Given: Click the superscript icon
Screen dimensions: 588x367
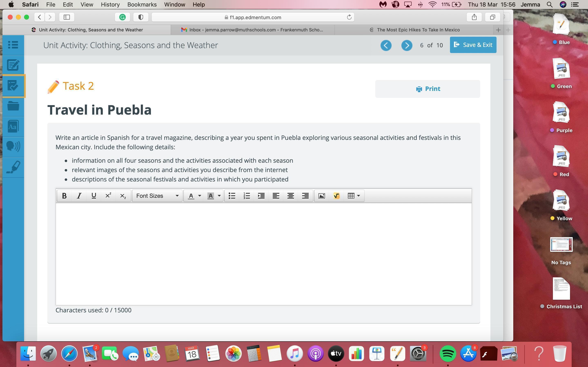Looking at the screenshot, I should tap(108, 196).
